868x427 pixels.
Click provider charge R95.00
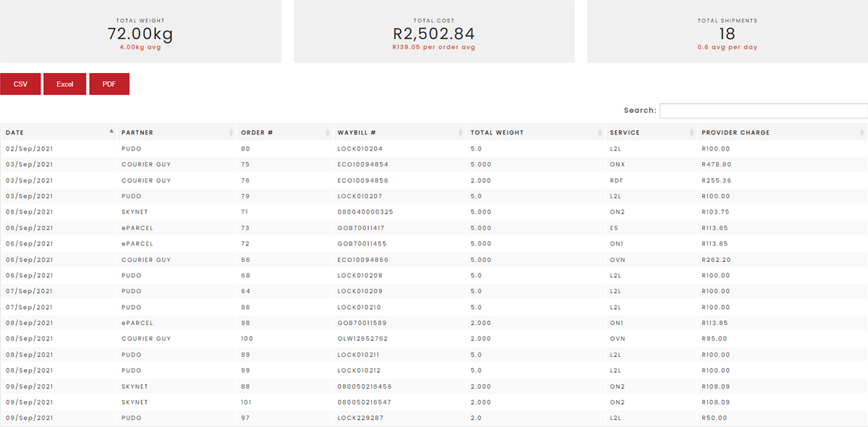point(715,339)
